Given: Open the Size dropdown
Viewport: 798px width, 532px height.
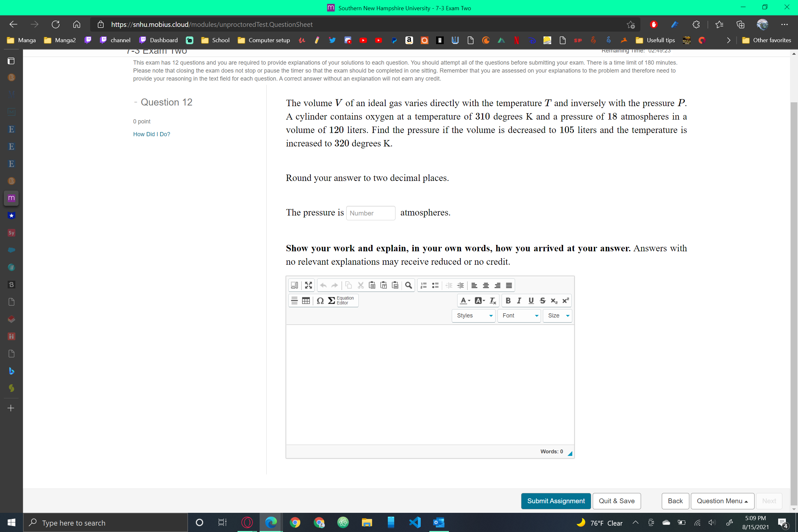Looking at the screenshot, I should [x=557, y=316].
